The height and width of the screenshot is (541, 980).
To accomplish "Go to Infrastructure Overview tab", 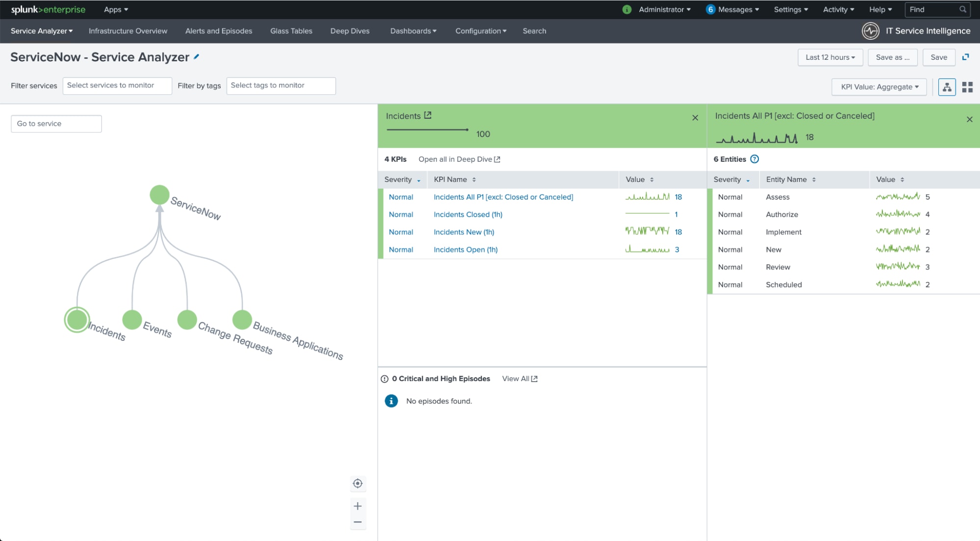I will pyautogui.click(x=128, y=31).
